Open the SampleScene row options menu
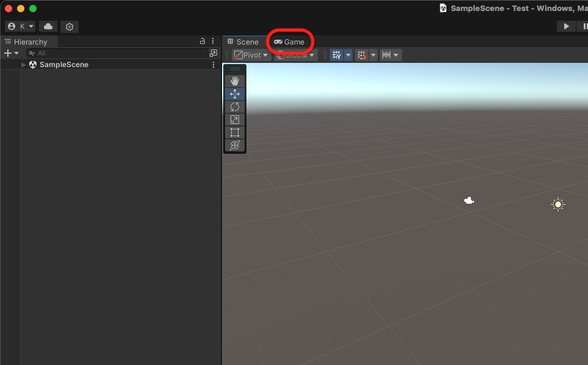This screenshot has height=365, width=588. point(213,65)
